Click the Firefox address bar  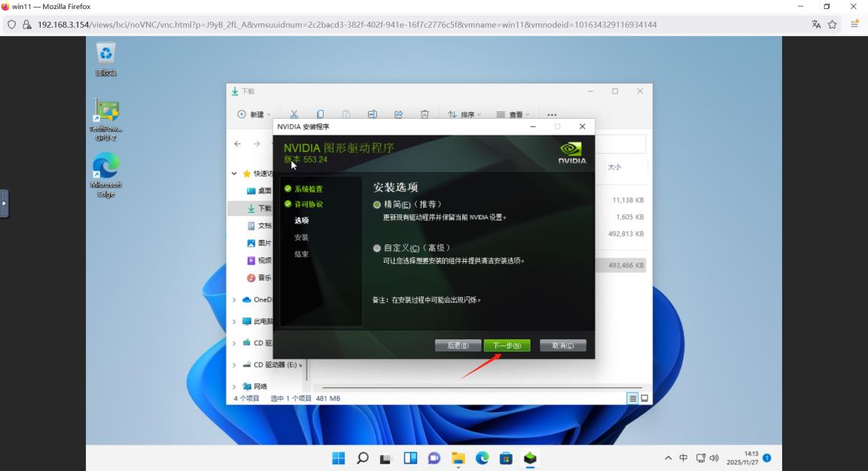click(301, 24)
